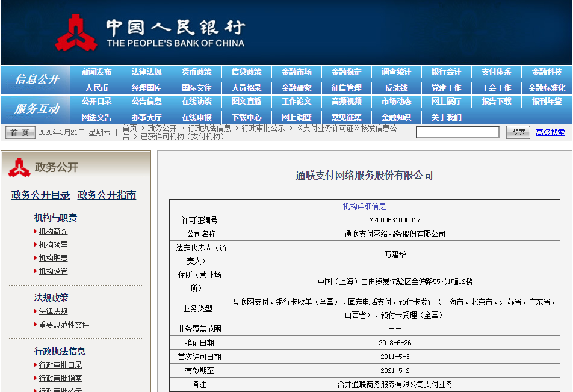The height and width of the screenshot is (392, 573).
Task: Open sidebar 法律法规 link under 法规政策
Action: click(53, 311)
